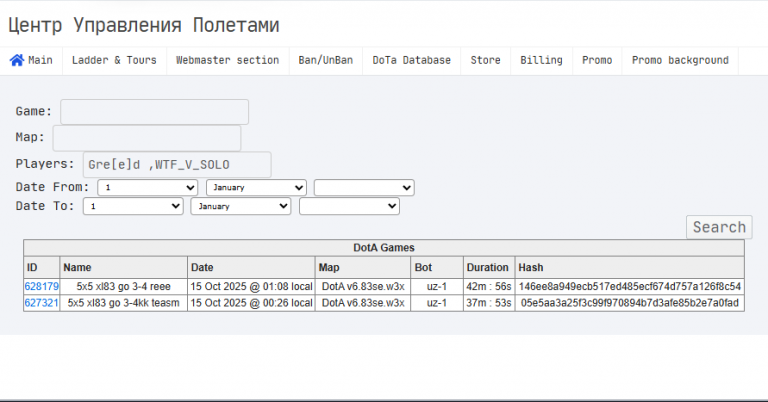Click map cell in row 628179

pyautogui.click(x=363, y=286)
